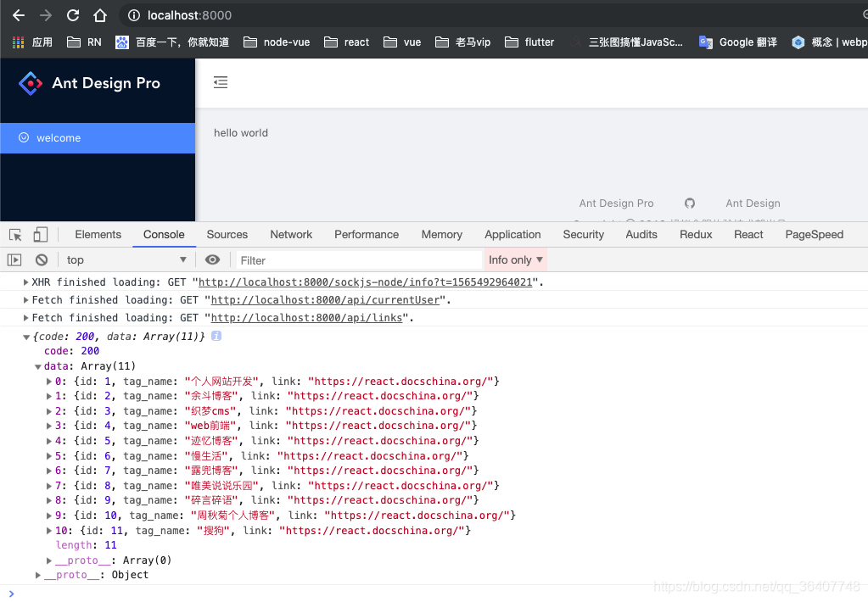This screenshot has height=602, width=868.
Task: Switch to the Elements tab
Action: 98,235
